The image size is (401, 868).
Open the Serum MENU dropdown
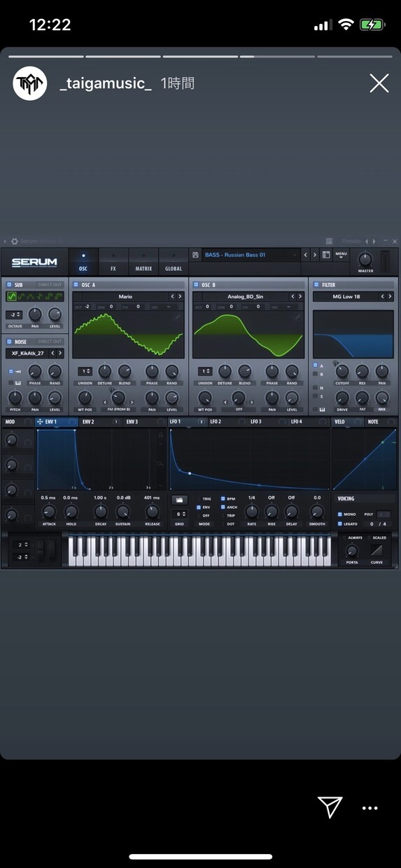click(x=341, y=255)
